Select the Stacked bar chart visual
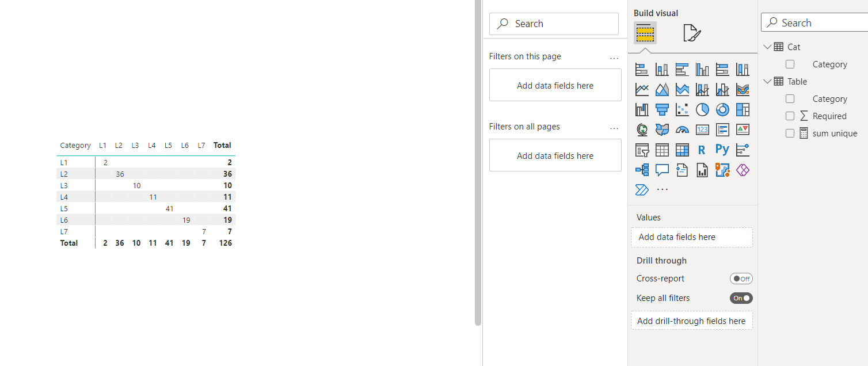The image size is (868, 366). point(642,70)
